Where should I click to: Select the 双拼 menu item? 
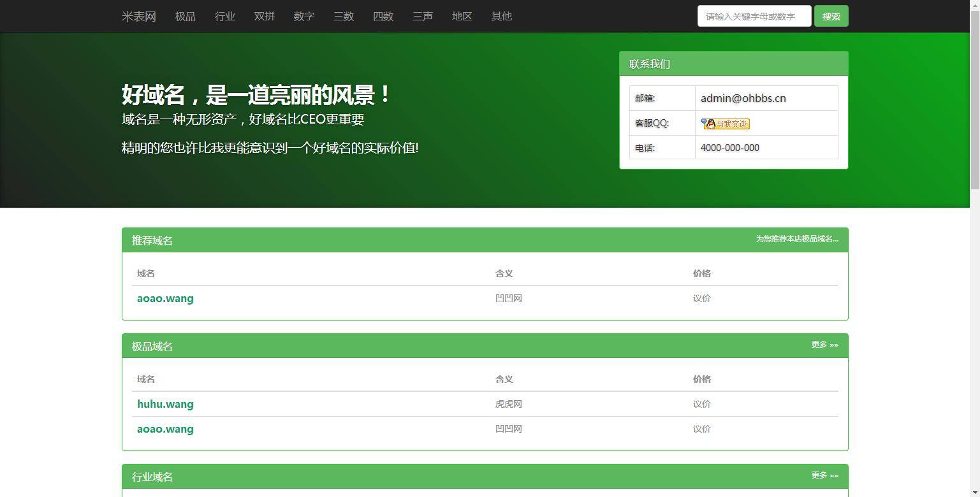(264, 17)
